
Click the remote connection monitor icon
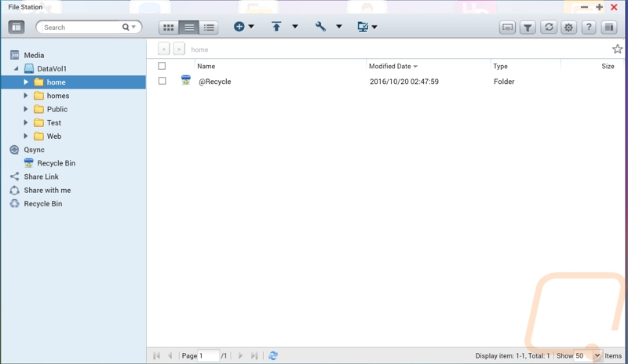click(x=363, y=27)
